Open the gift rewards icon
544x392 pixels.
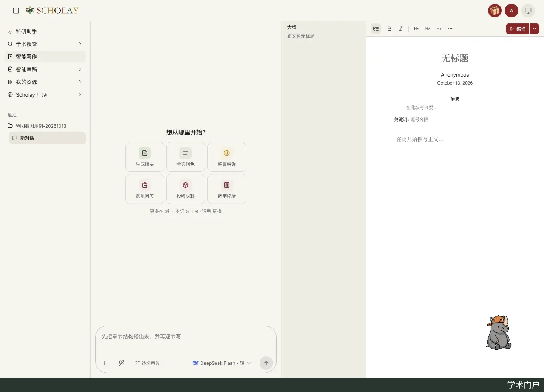coord(495,11)
